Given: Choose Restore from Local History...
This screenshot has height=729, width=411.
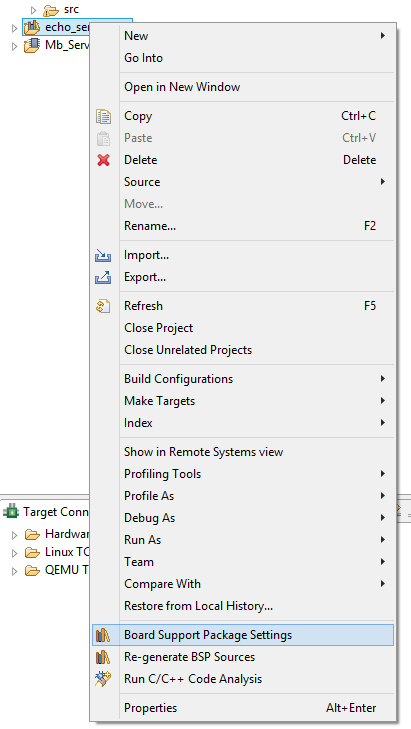Looking at the screenshot, I should coord(243,606).
